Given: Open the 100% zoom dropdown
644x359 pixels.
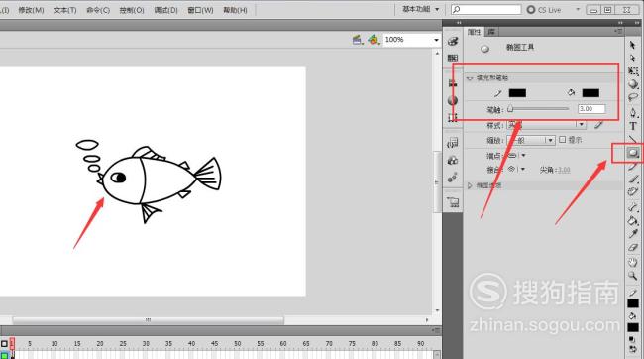Looking at the screenshot, I should (436, 40).
